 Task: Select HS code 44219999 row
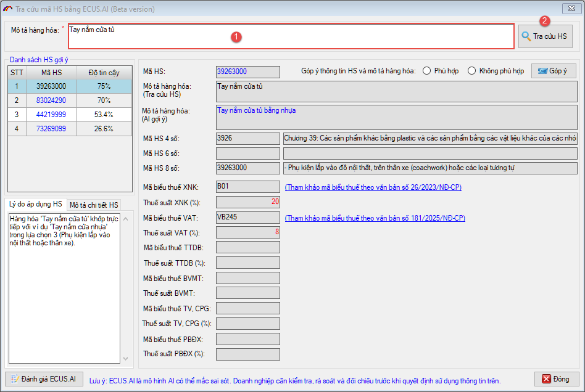coord(51,115)
